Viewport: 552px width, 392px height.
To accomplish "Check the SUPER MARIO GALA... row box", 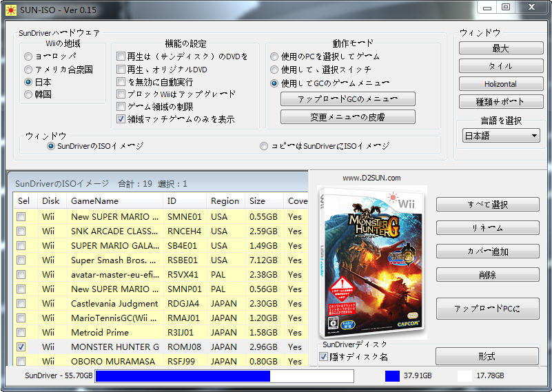I will [x=21, y=246].
